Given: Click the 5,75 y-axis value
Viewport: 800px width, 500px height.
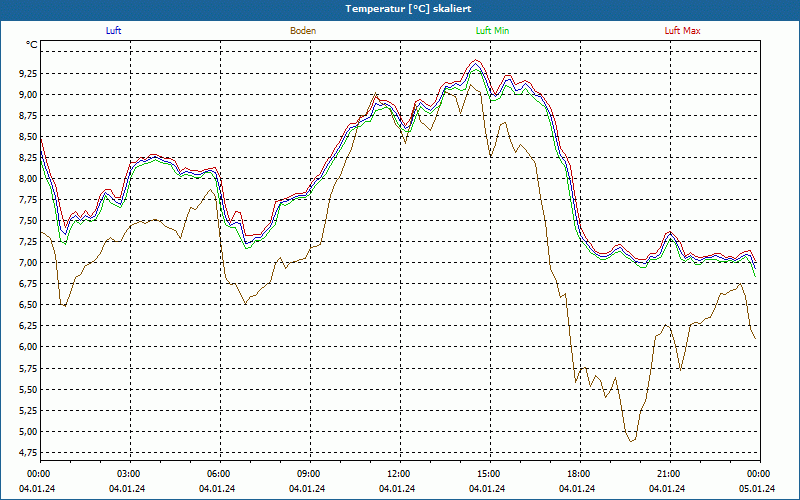Looking at the screenshot, I should [x=28, y=368].
